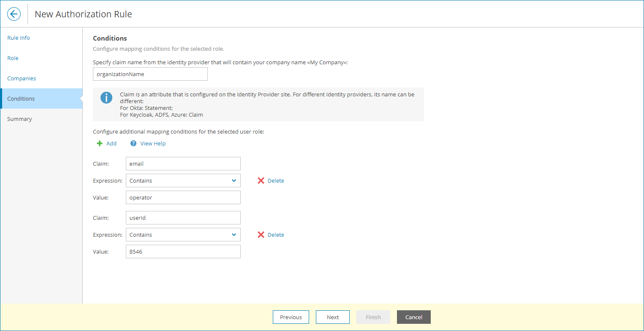Image resolution: width=644 pixels, height=331 pixels.
Task: Click the View Help question mark icon
Action: pyautogui.click(x=133, y=143)
